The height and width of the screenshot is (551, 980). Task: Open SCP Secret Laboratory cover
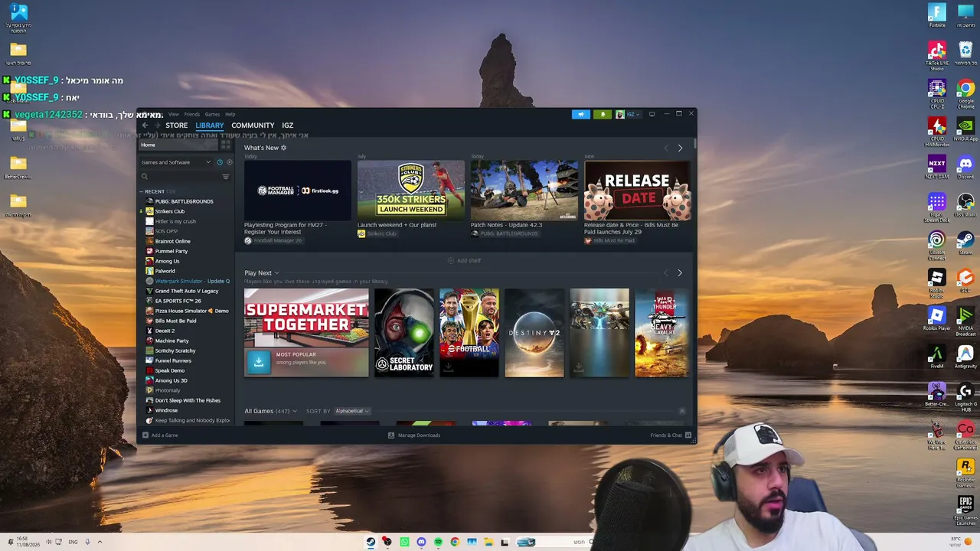point(404,333)
